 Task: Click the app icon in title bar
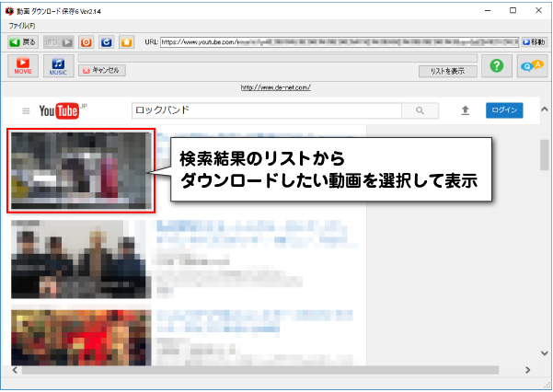pos(9,11)
